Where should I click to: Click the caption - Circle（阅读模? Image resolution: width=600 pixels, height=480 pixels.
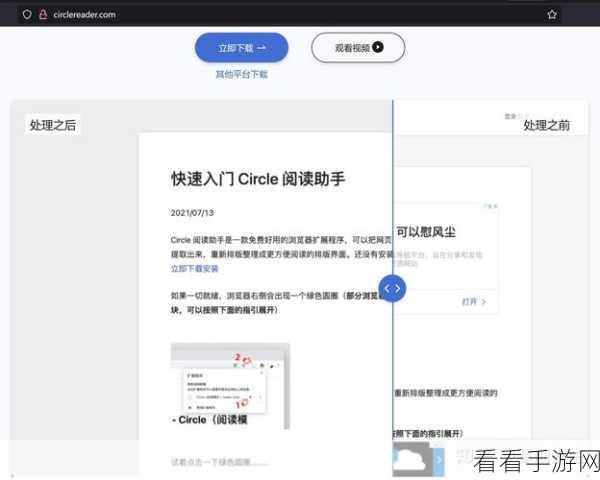pos(210,420)
